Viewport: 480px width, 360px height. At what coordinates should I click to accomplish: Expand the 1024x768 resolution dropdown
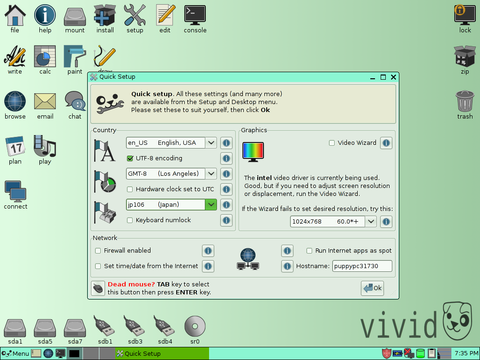click(x=371, y=222)
